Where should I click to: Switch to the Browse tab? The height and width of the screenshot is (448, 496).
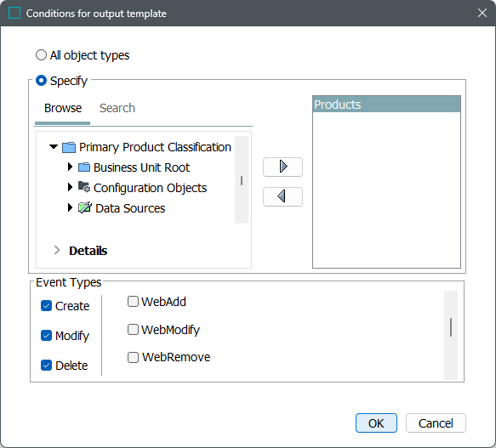(x=63, y=108)
